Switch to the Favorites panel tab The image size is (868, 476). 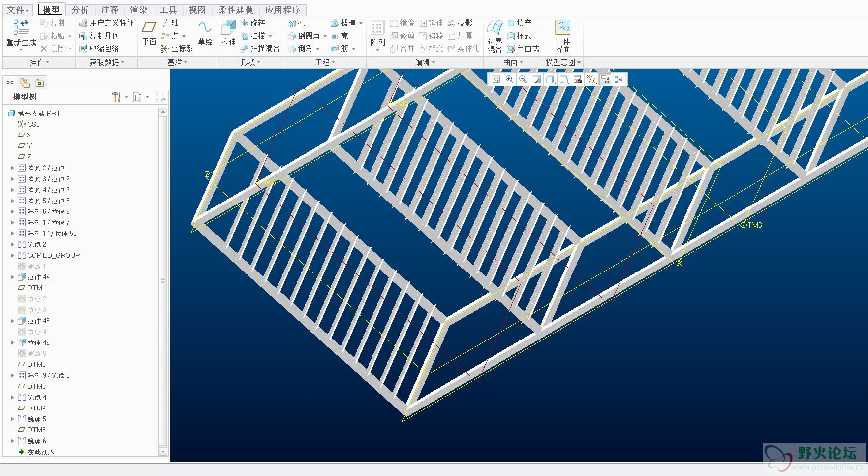(x=39, y=83)
